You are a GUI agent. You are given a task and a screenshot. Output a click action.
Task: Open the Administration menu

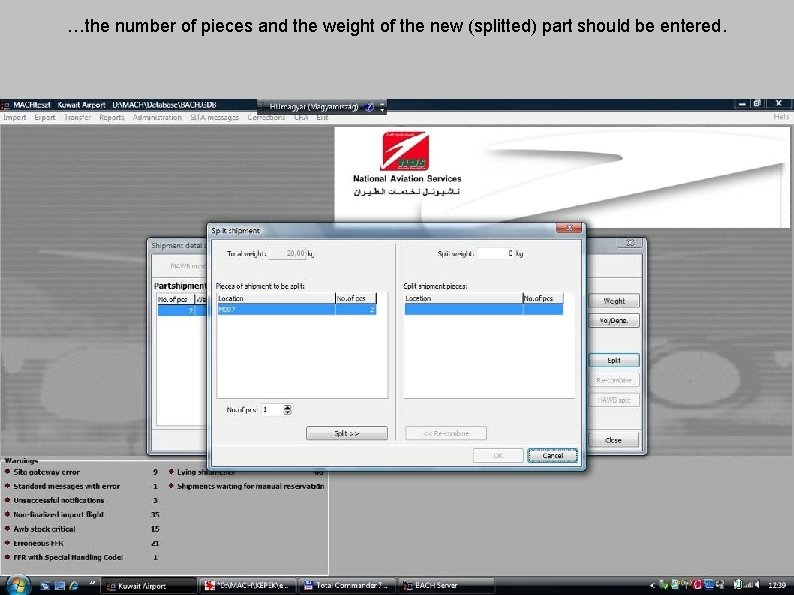pos(157,117)
